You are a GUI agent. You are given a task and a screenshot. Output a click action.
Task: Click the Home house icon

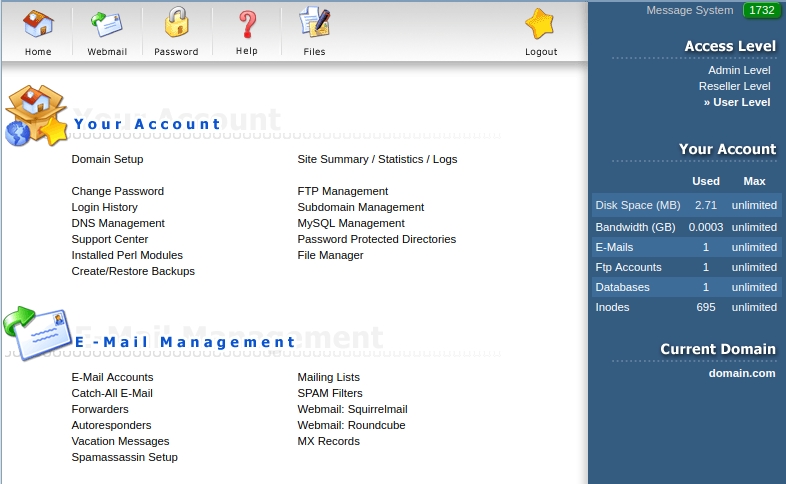(38, 23)
